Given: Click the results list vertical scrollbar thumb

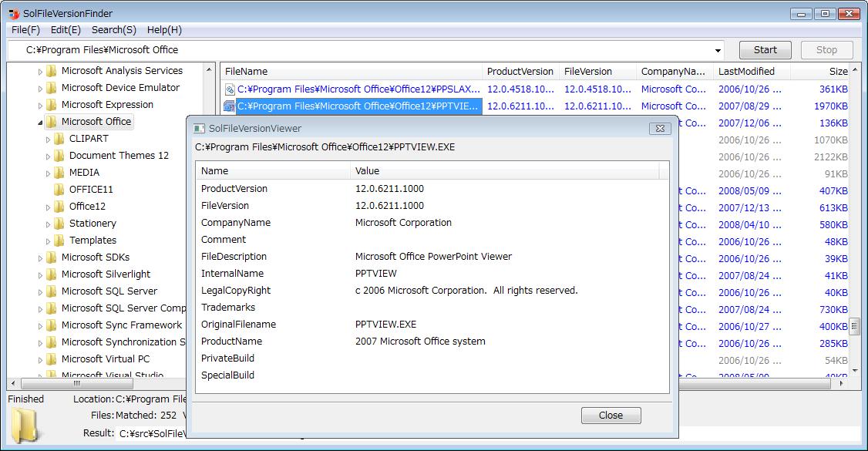Looking at the screenshot, I should coord(855,325).
